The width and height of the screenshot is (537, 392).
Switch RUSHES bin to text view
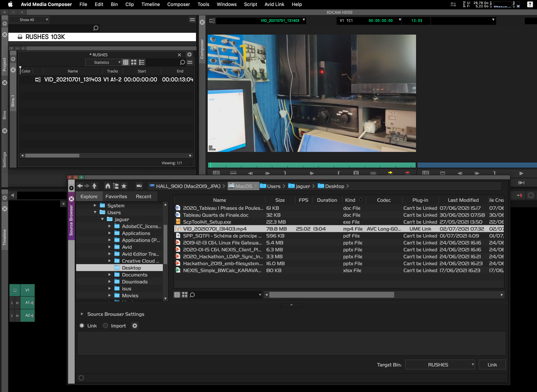pyautogui.click(x=126, y=62)
